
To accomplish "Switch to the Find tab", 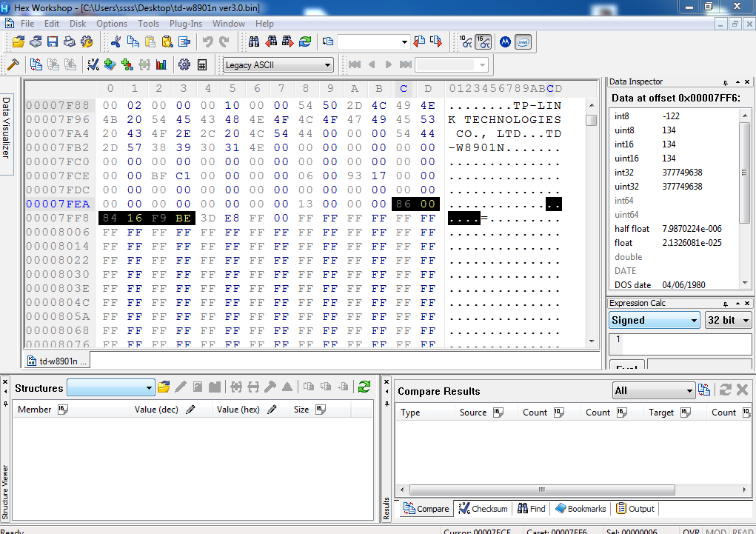I will [x=532, y=508].
